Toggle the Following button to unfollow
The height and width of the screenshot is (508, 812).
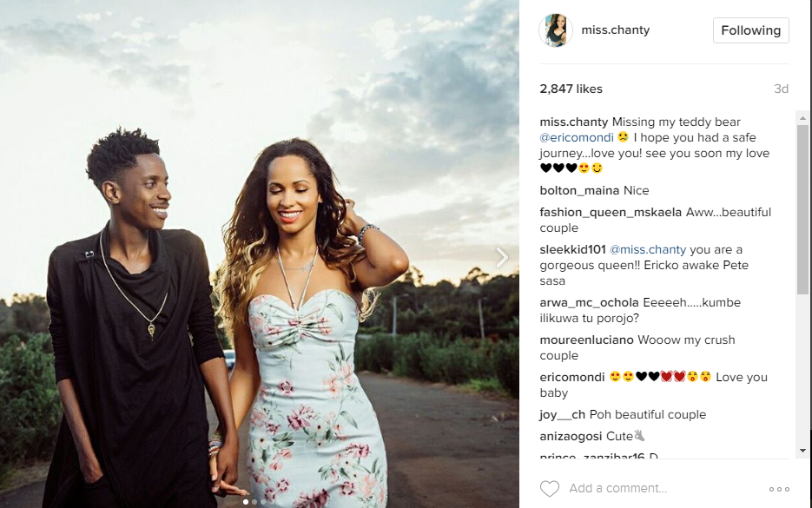(x=751, y=30)
